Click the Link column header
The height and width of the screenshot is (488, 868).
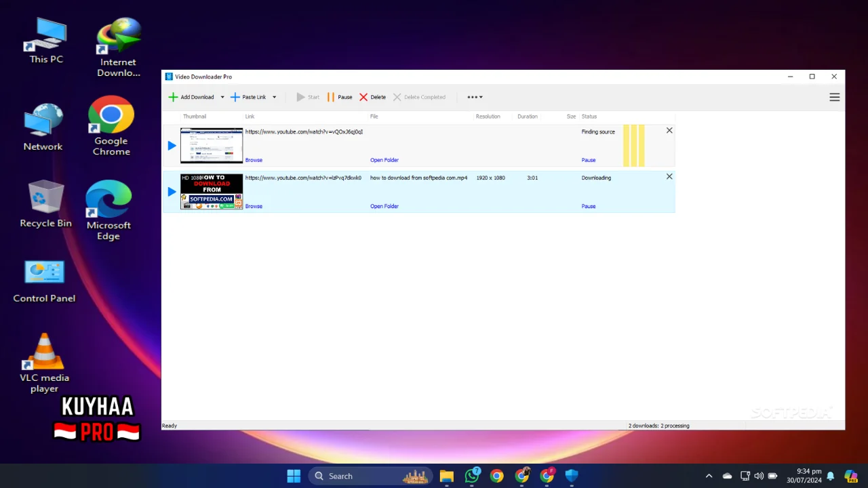click(x=250, y=117)
